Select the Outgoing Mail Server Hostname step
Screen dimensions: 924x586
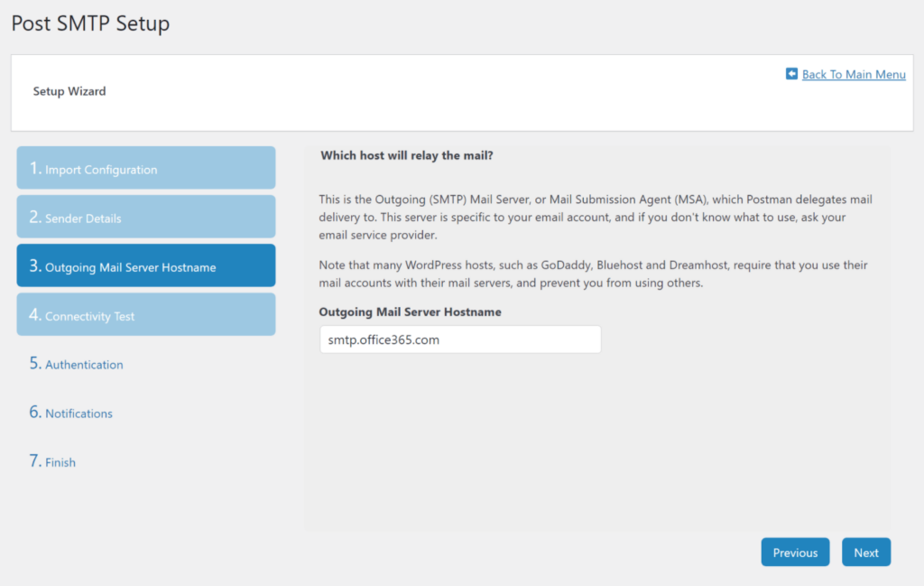145,265
